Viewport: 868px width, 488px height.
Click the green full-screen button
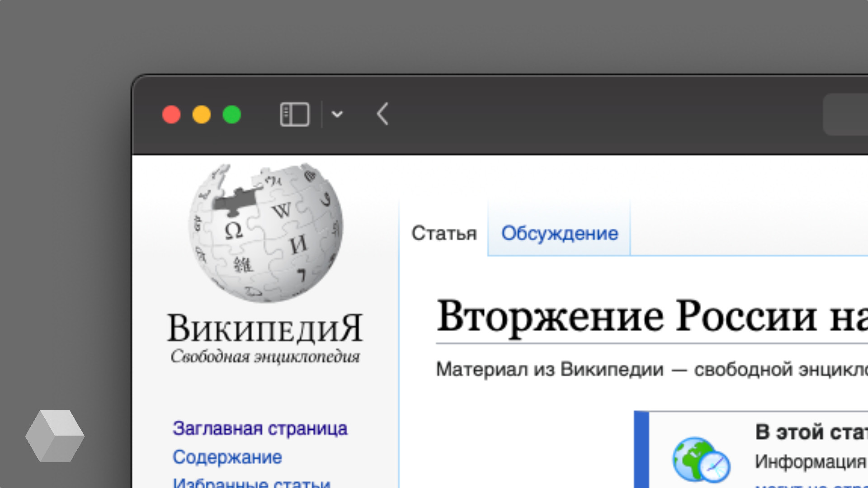point(232,114)
